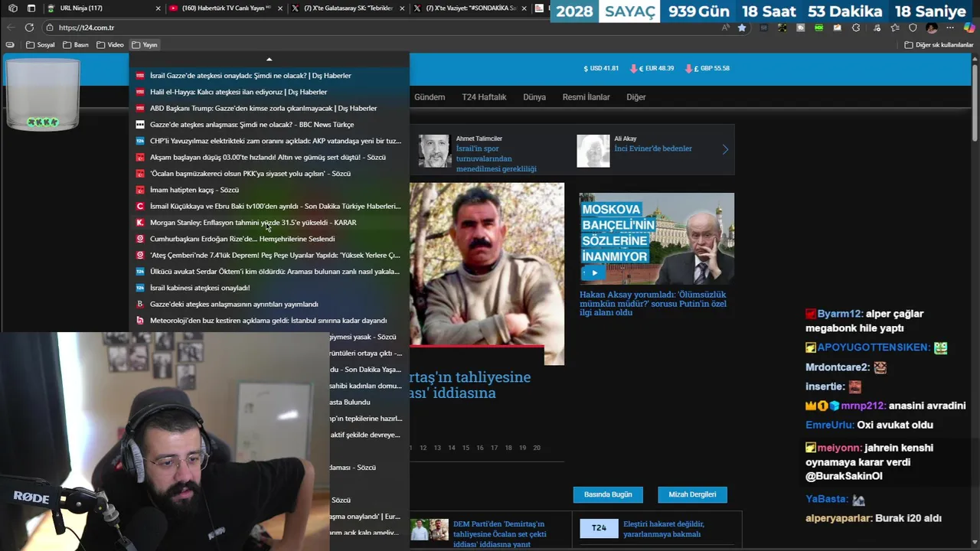The image size is (980, 551).
Task: Click the up arrow atop bookmark list
Action: pos(269,59)
